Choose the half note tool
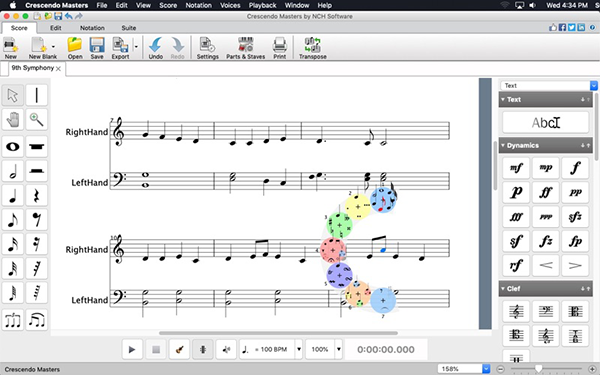 click(13, 171)
